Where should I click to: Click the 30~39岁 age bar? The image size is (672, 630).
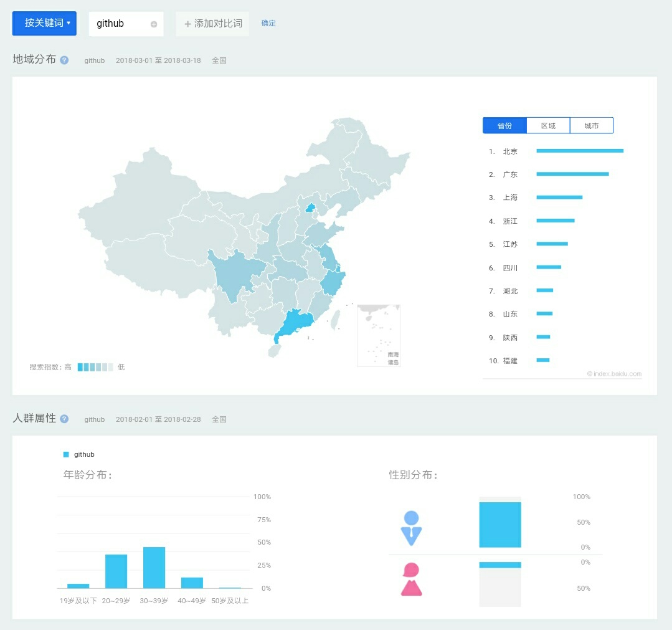[x=154, y=568]
